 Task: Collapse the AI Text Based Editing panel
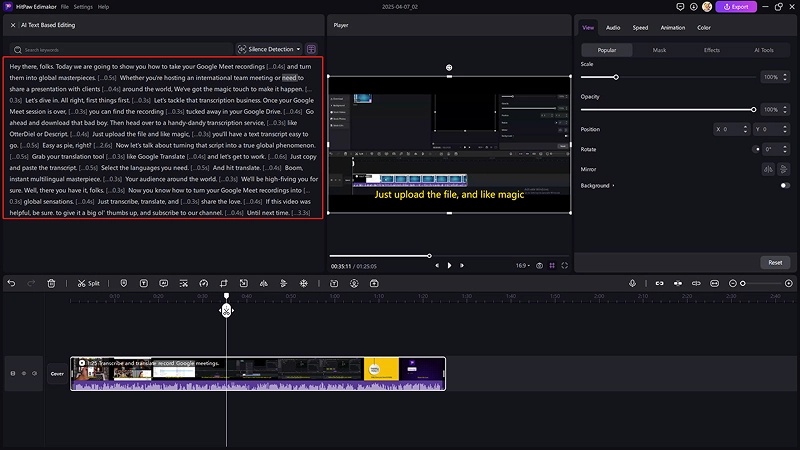[x=11, y=25]
